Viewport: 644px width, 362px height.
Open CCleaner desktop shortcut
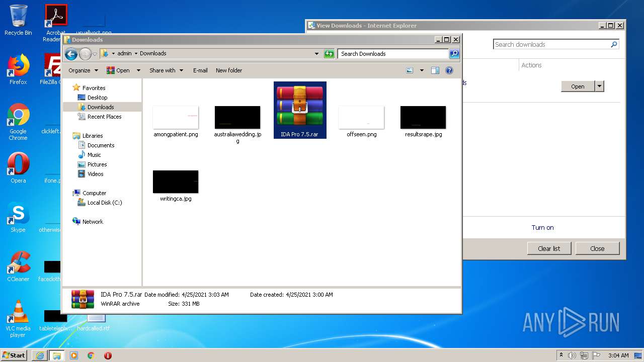coord(18,266)
